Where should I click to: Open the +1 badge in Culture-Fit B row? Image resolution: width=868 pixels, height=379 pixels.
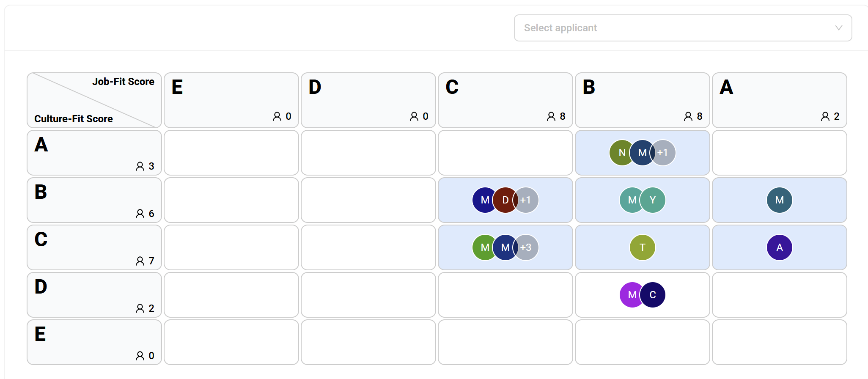click(x=526, y=200)
